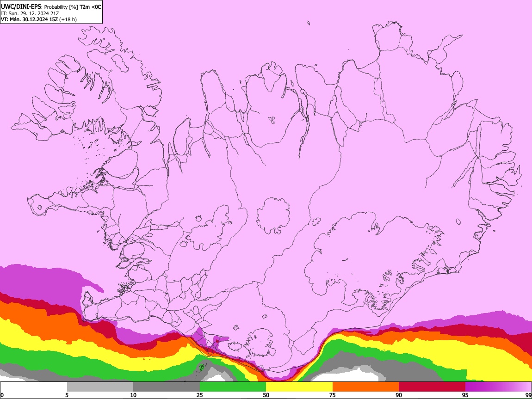Click the legend tick label '10'
The image size is (532, 399).
click(133, 395)
